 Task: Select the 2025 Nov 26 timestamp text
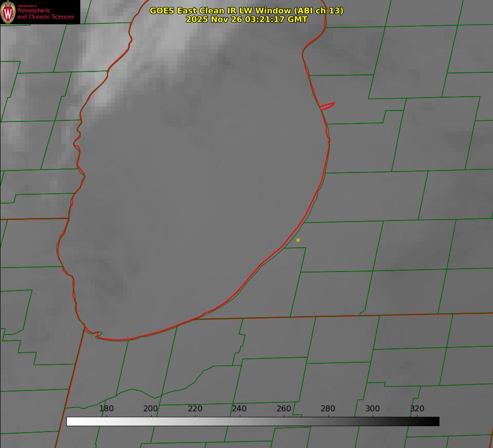246,19
